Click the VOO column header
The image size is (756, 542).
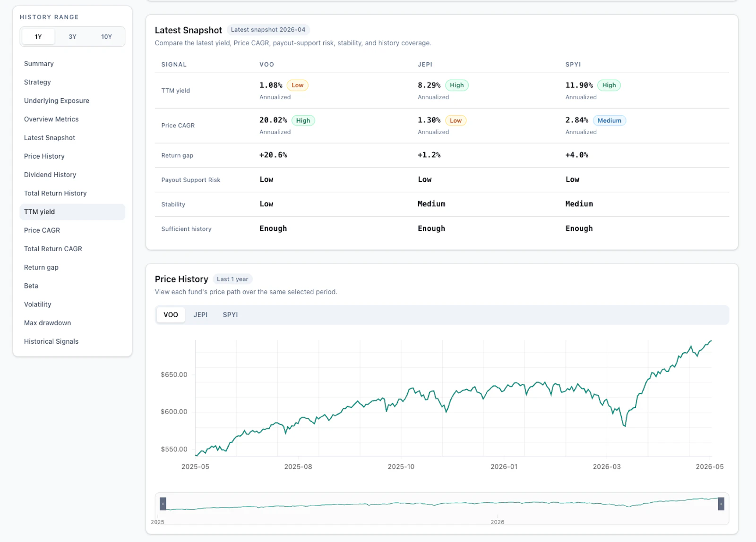[266, 65]
